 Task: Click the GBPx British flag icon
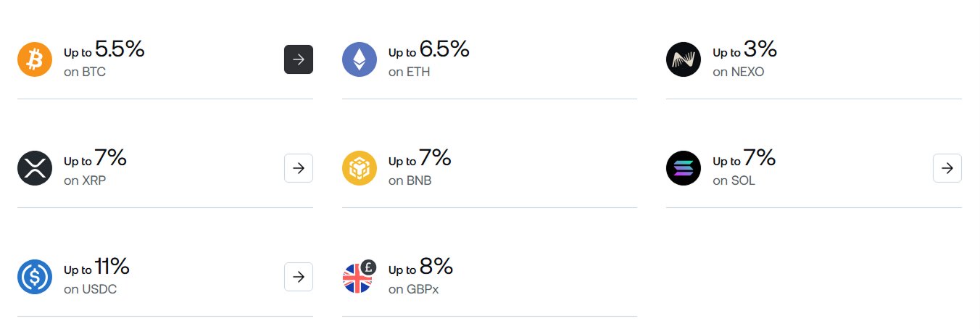[x=358, y=278]
